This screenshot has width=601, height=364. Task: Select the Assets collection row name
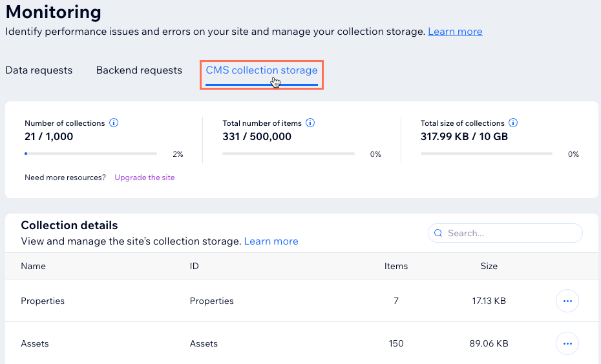coord(35,343)
